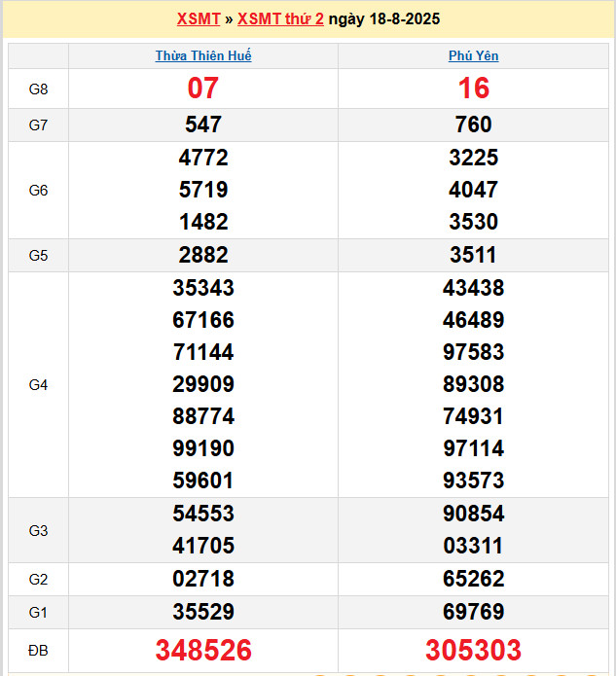Viewport: 616px width, 676px height.
Task: Open the Phú Yên province link
Action: click(473, 55)
